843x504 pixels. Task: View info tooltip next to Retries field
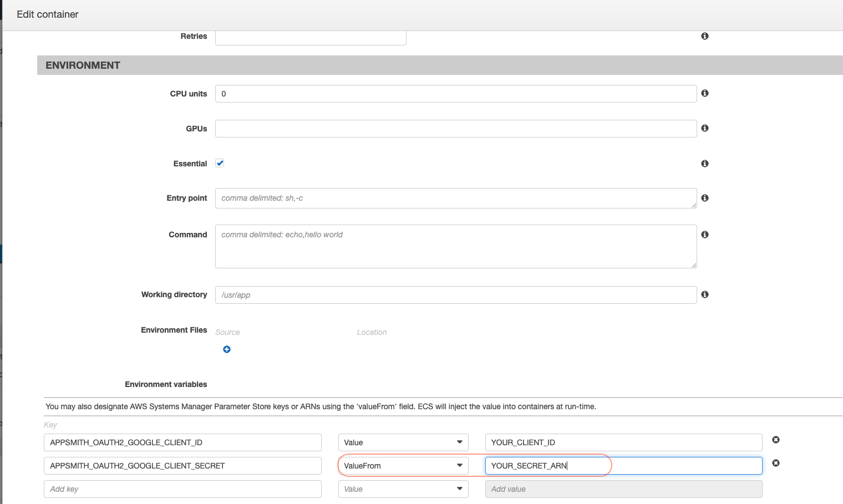coord(705,35)
